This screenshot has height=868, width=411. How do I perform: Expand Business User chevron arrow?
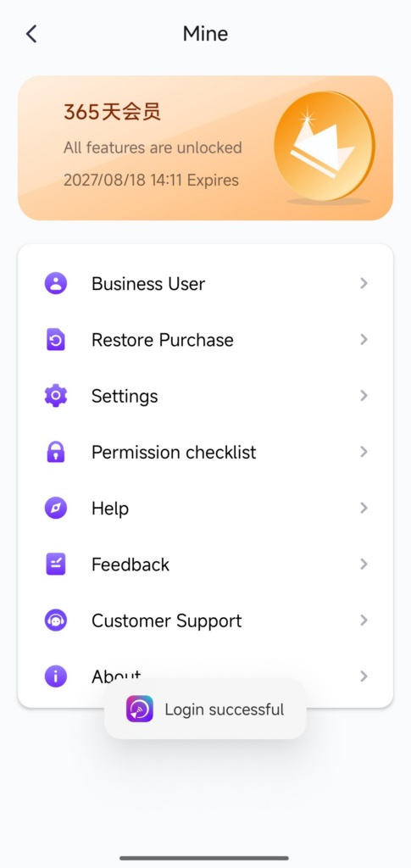click(364, 283)
